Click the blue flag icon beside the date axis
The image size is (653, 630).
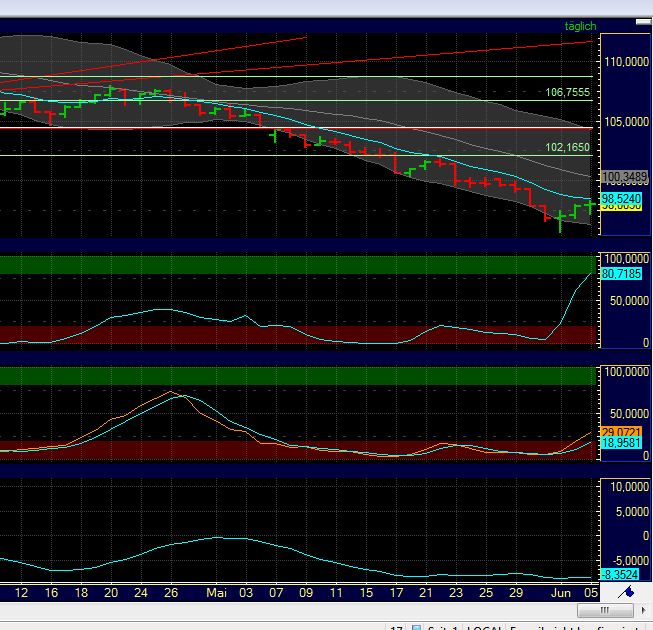[x=626, y=592]
